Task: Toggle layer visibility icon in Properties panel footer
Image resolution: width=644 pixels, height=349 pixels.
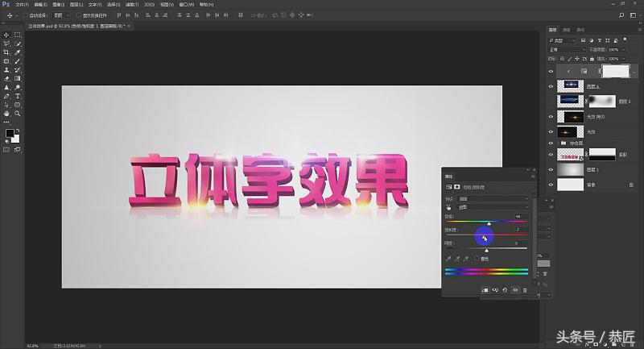Action: pos(515,290)
